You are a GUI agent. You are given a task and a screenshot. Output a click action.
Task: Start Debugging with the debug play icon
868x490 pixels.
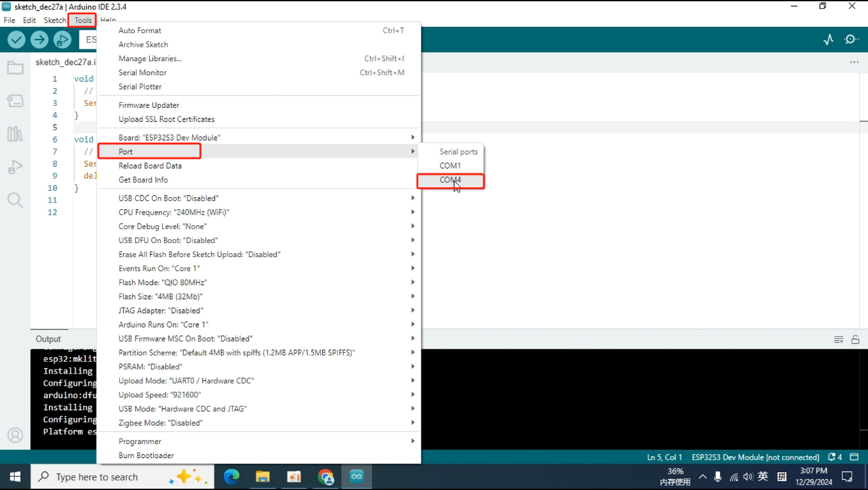pos(62,40)
